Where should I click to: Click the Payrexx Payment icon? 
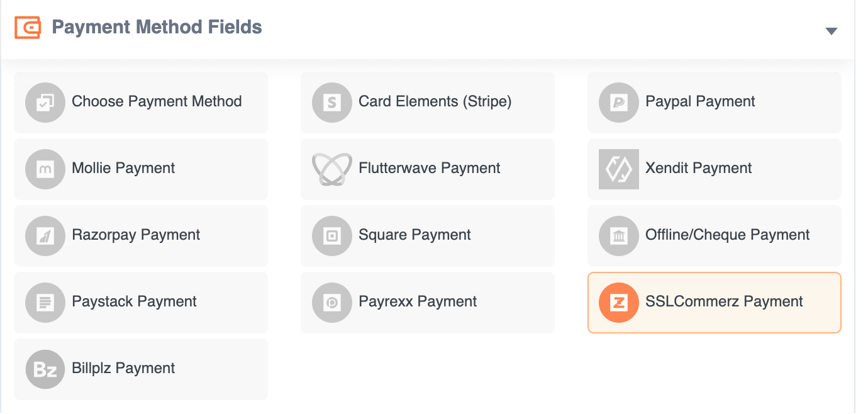(x=332, y=302)
